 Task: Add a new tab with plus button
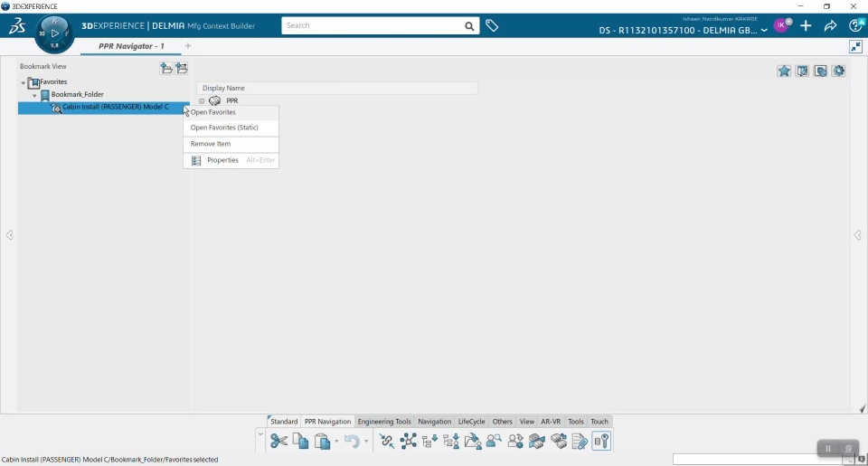click(x=188, y=46)
